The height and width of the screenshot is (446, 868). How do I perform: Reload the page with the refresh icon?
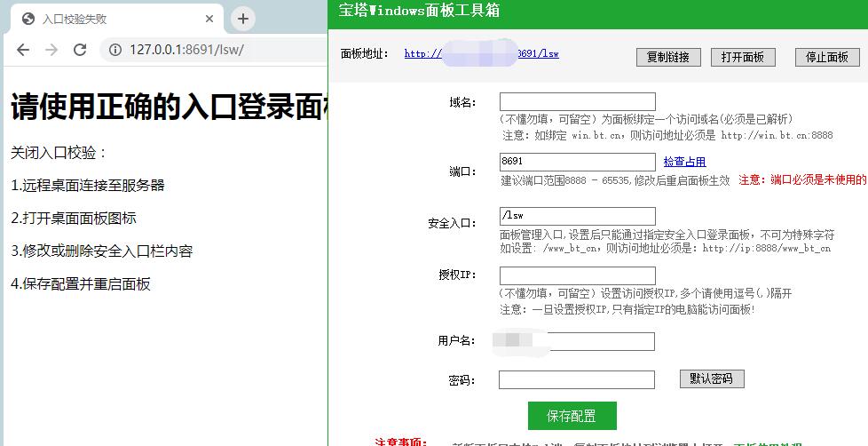(x=80, y=50)
